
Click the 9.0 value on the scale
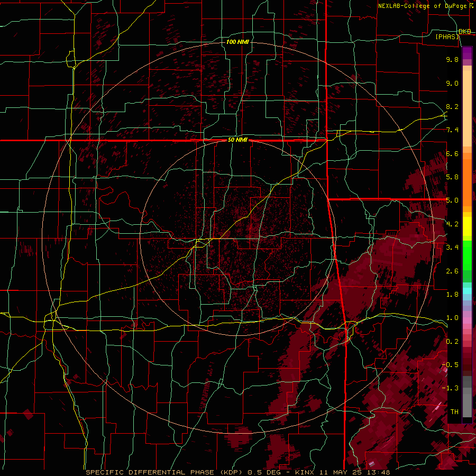click(x=452, y=84)
